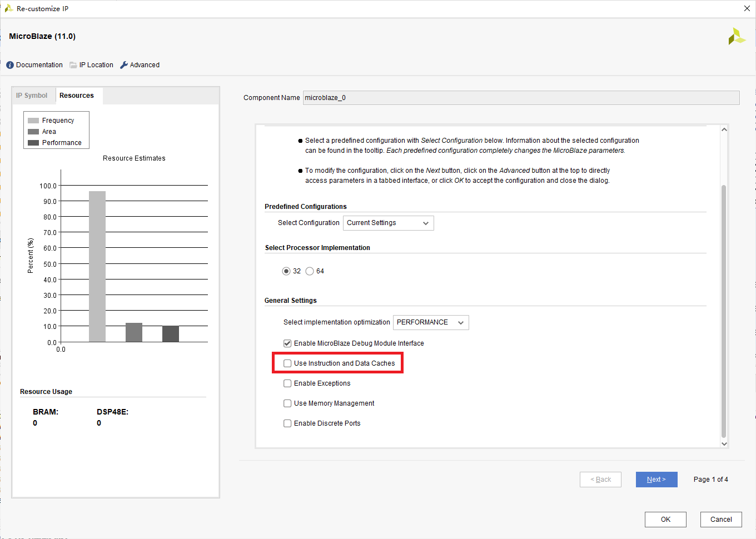
Task: Select the 64-bit processor implementation
Action: [310, 271]
